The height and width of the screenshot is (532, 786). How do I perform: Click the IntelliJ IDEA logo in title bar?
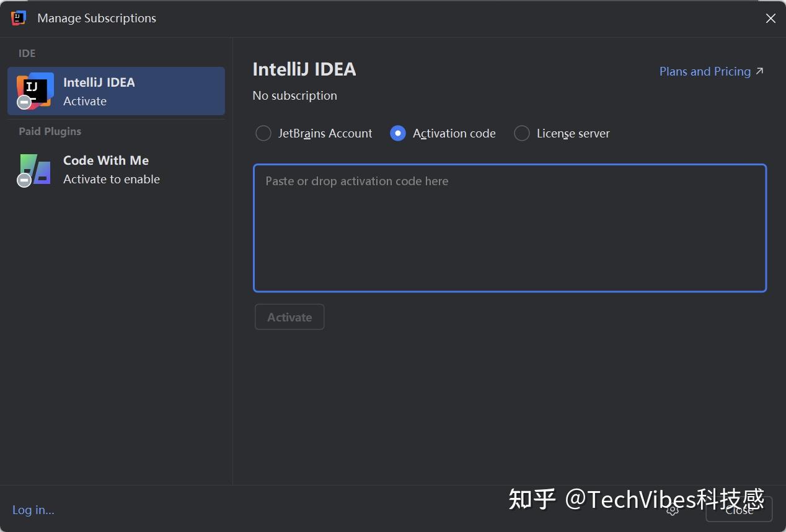tap(19, 18)
